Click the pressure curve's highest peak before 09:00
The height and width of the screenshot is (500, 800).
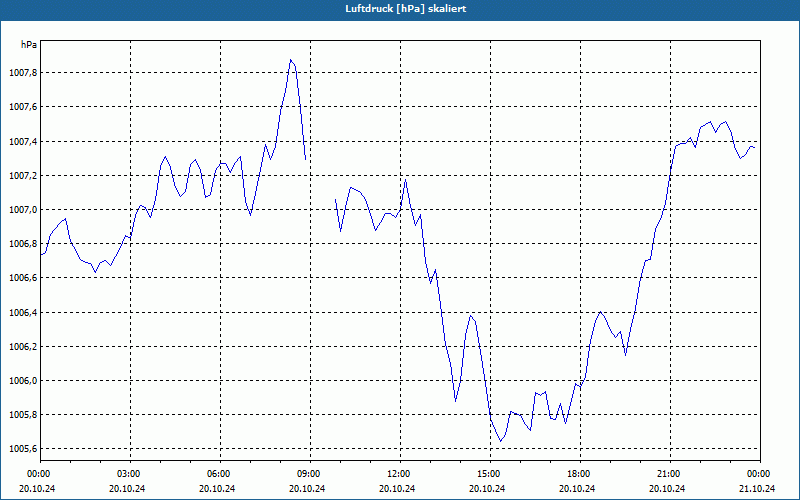[290, 60]
